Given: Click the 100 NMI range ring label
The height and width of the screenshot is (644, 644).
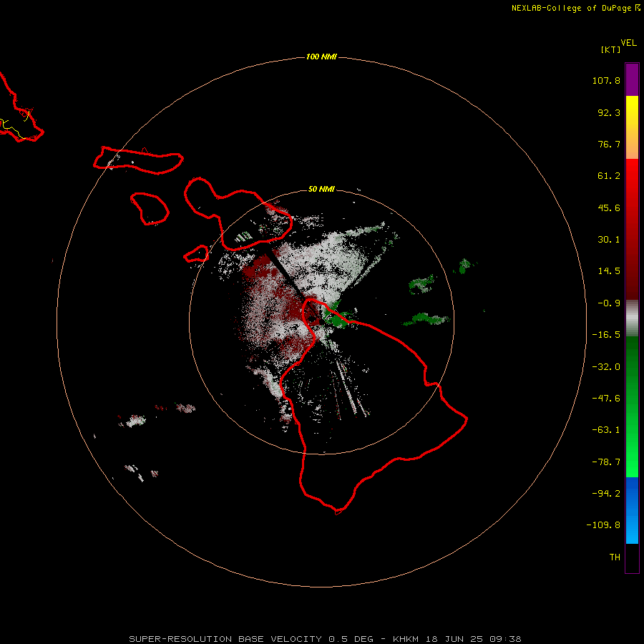Looking at the screenshot, I should [x=321, y=57].
